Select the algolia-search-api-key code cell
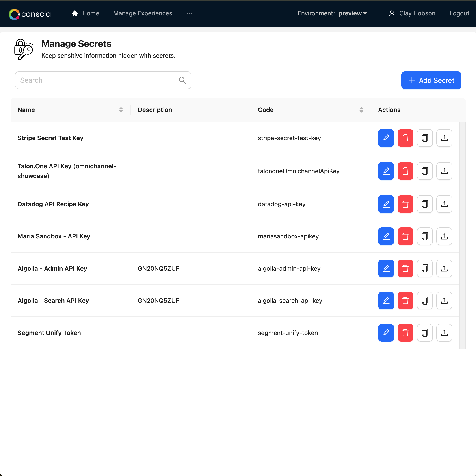Image resolution: width=476 pixels, height=476 pixels. pyautogui.click(x=290, y=301)
